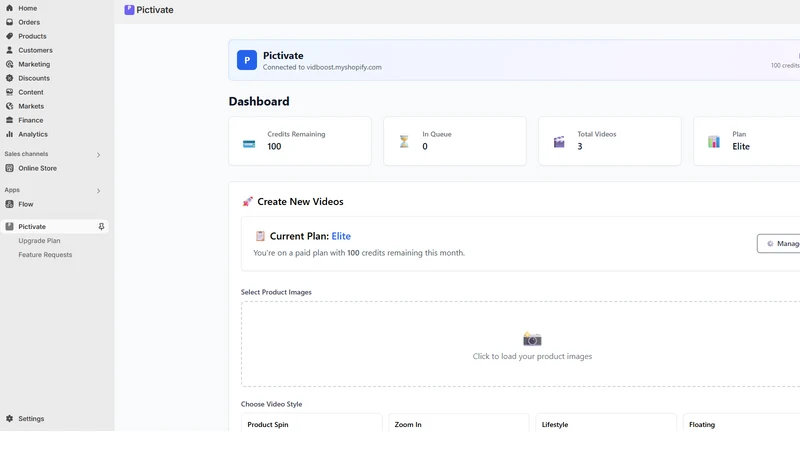The image size is (800, 450).
Task: Click the blue P logo in banner
Action: tap(247, 60)
